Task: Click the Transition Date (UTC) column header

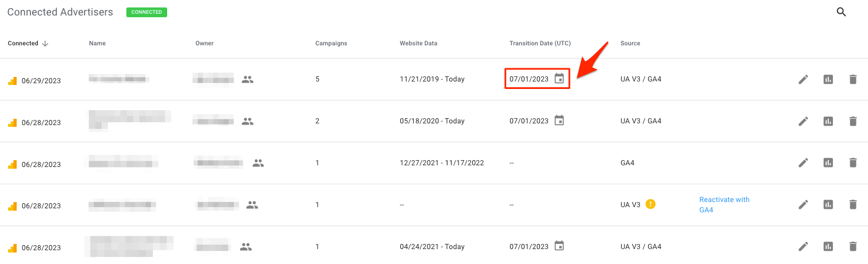Action: [x=539, y=44]
